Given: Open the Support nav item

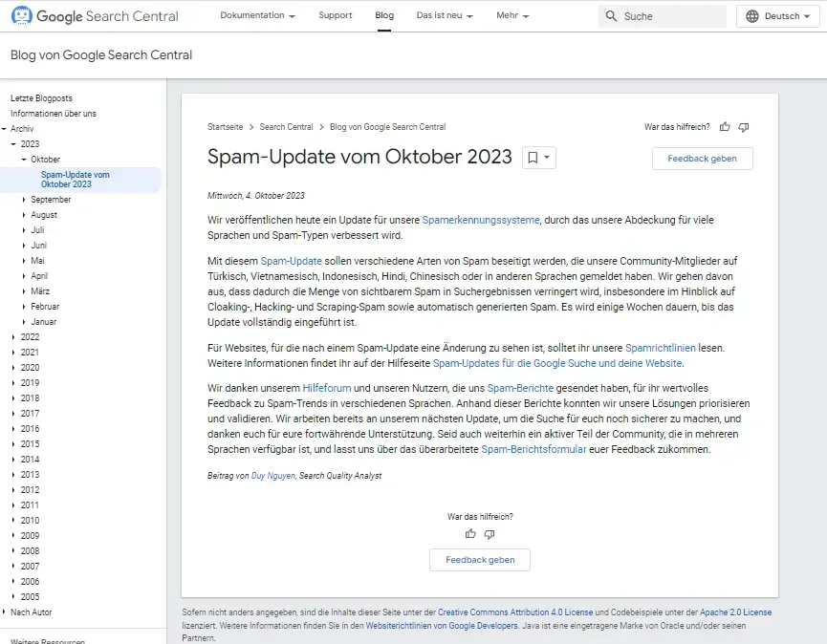Looking at the screenshot, I should pyautogui.click(x=335, y=15).
